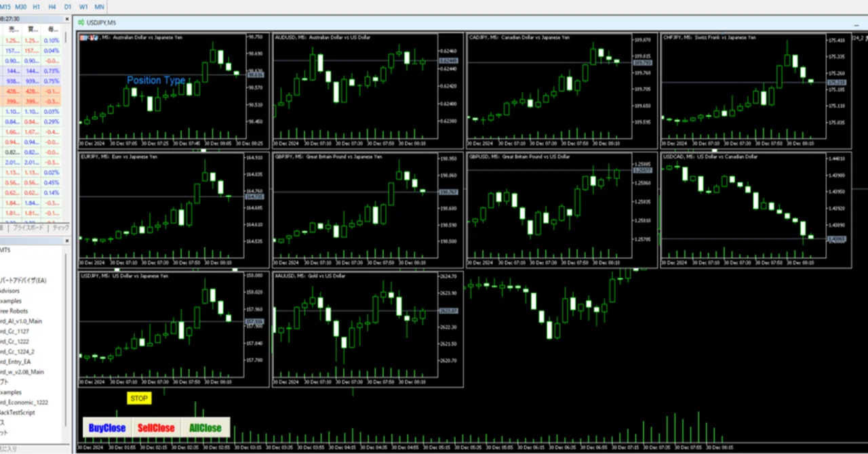The height and width of the screenshot is (454, 868).
Task: Click the yellow STOP button
Action: tap(139, 398)
